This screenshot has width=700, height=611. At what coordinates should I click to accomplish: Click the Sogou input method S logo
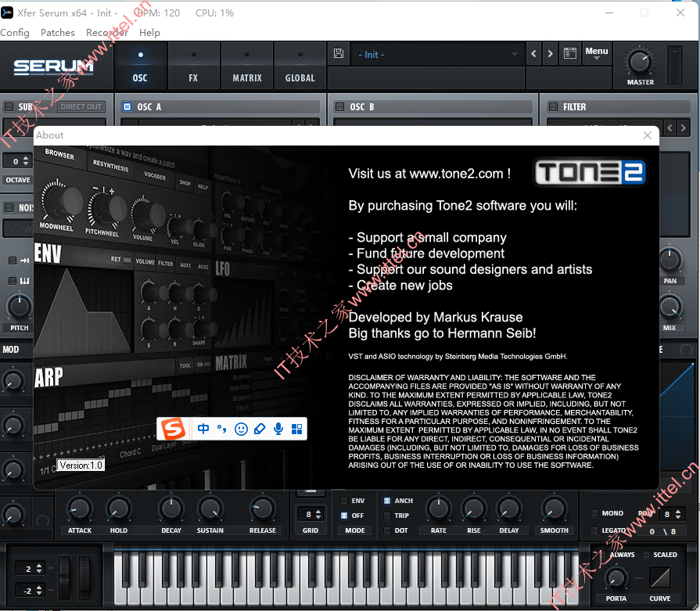pyautogui.click(x=173, y=429)
